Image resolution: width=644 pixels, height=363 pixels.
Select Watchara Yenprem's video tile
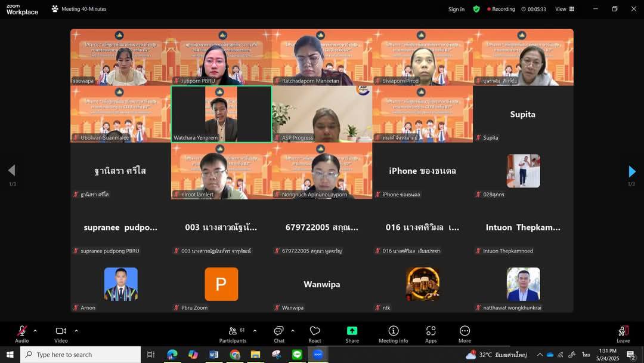coord(221,113)
